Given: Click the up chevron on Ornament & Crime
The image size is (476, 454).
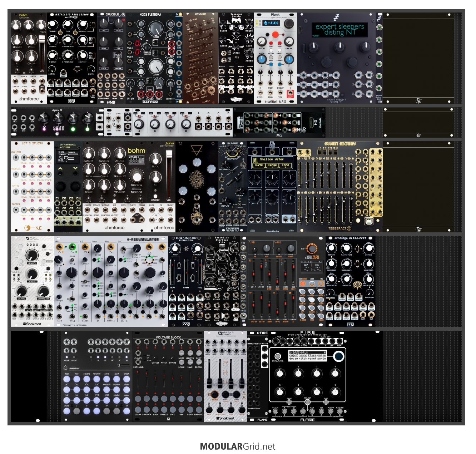Looking at the screenshot, I should click(x=60, y=168).
